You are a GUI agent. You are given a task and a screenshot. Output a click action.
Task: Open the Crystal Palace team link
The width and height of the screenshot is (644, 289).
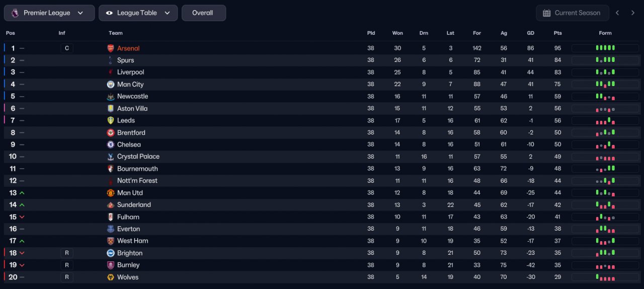138,157
